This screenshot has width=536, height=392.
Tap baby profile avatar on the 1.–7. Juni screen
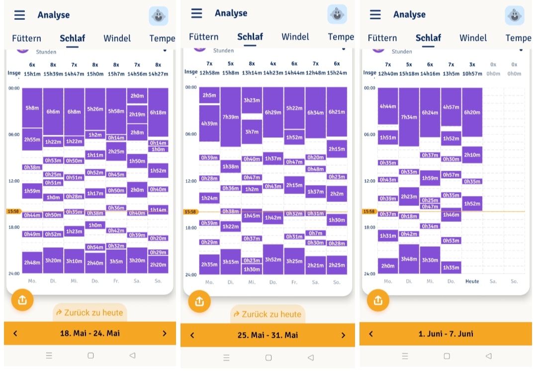(515, 16)
